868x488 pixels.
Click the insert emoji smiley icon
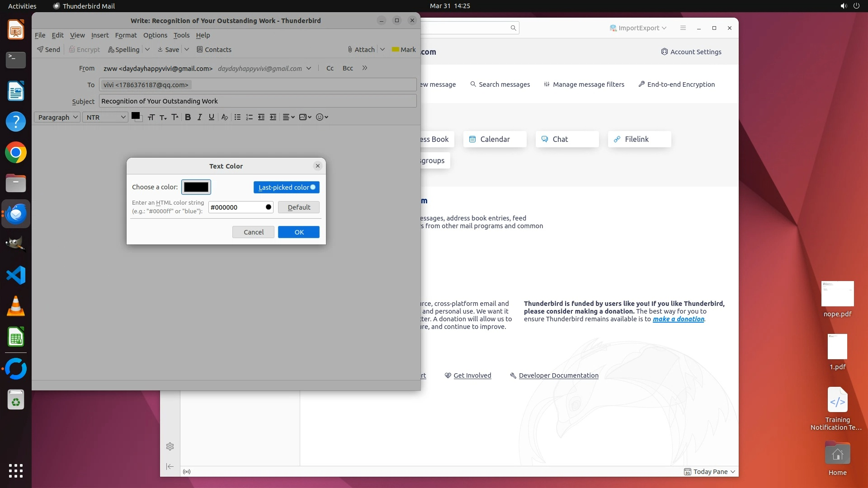[x=320, y=117]
